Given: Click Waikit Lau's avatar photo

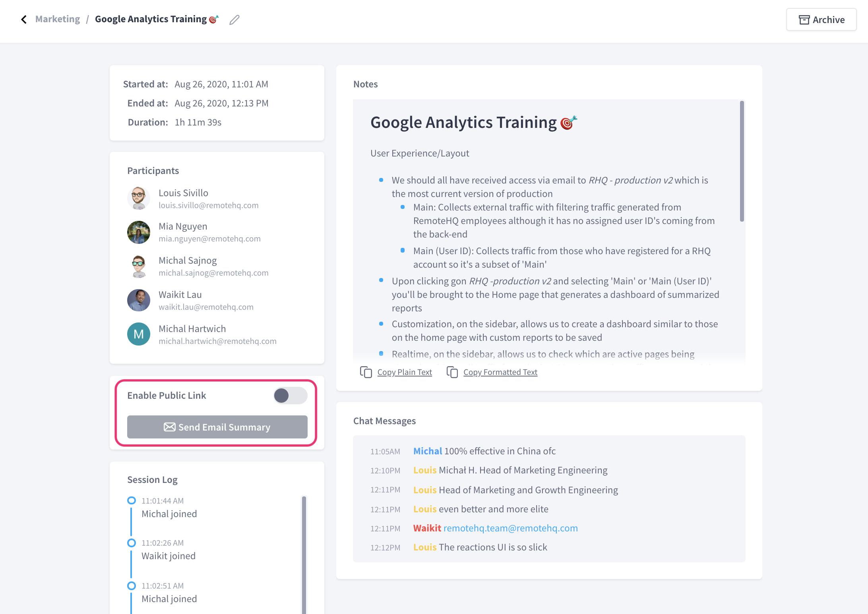Looking at the screenshot, I should coord(139,300).
